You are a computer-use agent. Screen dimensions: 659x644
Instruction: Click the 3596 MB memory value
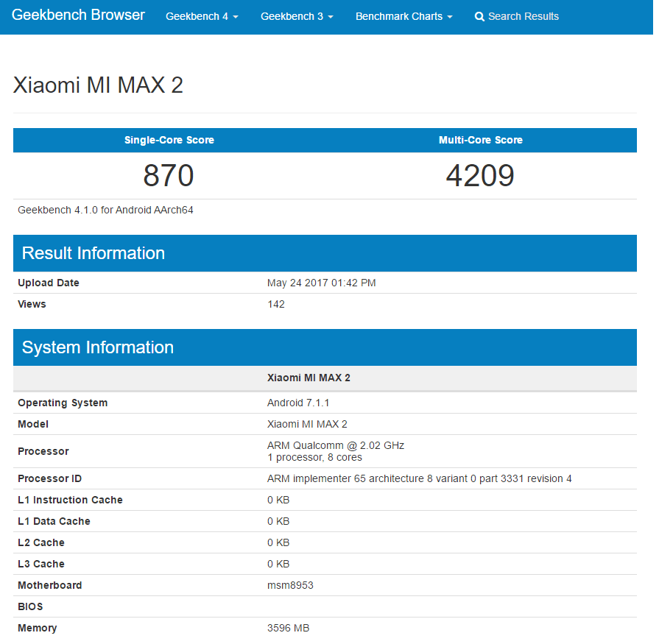click(x=289, y=629)
